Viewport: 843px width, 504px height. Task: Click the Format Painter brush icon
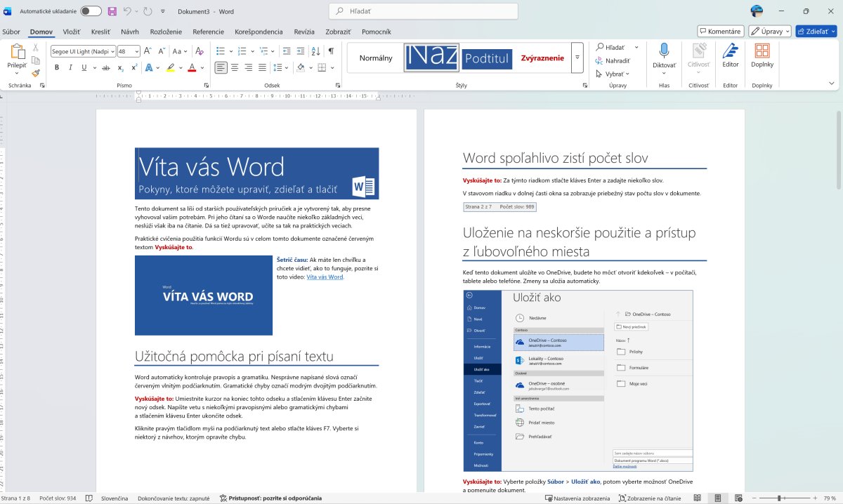(x=36, y=72)
